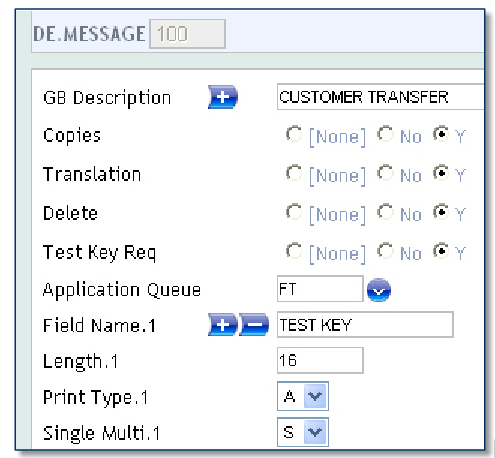Select [None] radio for Copies

294,134
